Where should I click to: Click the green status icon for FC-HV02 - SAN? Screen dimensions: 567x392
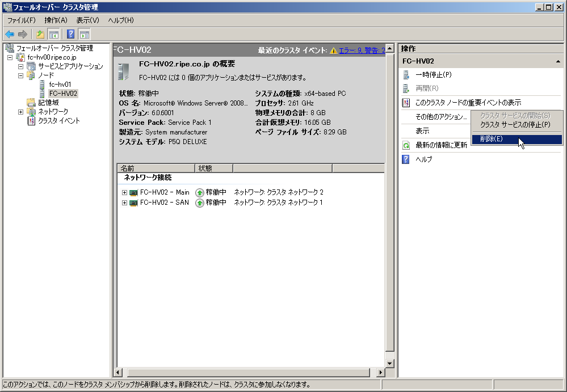pyautogui.click(x=200, y=203)
